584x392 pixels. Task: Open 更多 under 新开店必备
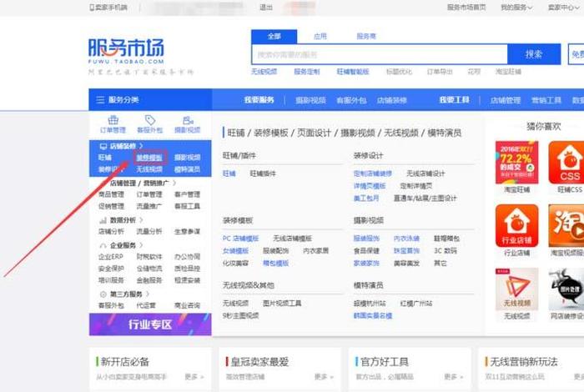pos(194,377)
